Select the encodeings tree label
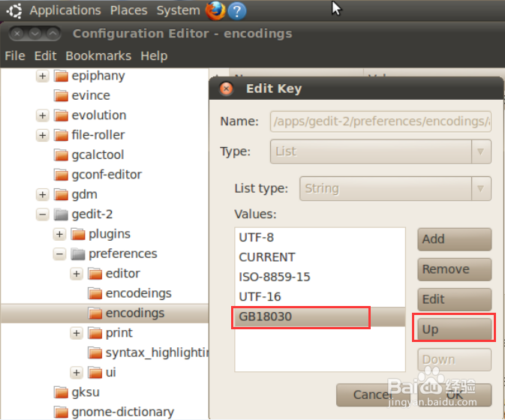505x420 pixels. [139, 293]
